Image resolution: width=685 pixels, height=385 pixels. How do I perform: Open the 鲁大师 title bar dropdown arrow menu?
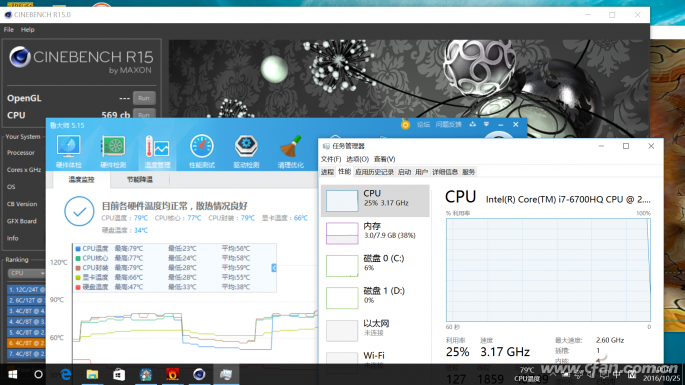pos(486,125)
